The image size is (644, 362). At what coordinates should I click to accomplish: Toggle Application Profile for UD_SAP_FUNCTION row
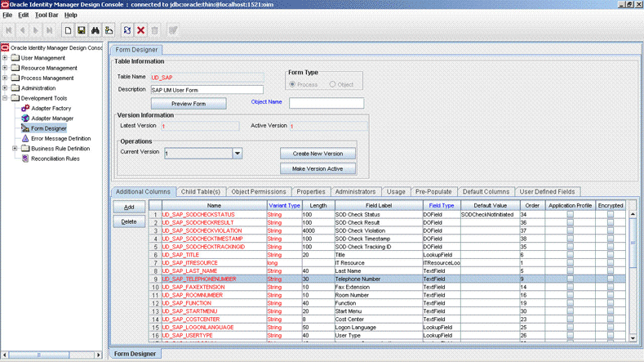coord(570,303)
